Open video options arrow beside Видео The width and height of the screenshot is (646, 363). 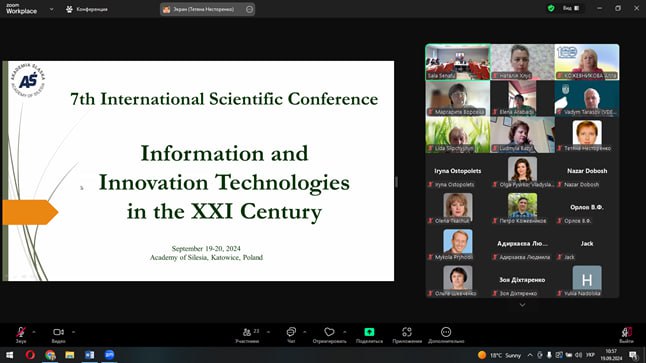point(73,332)
